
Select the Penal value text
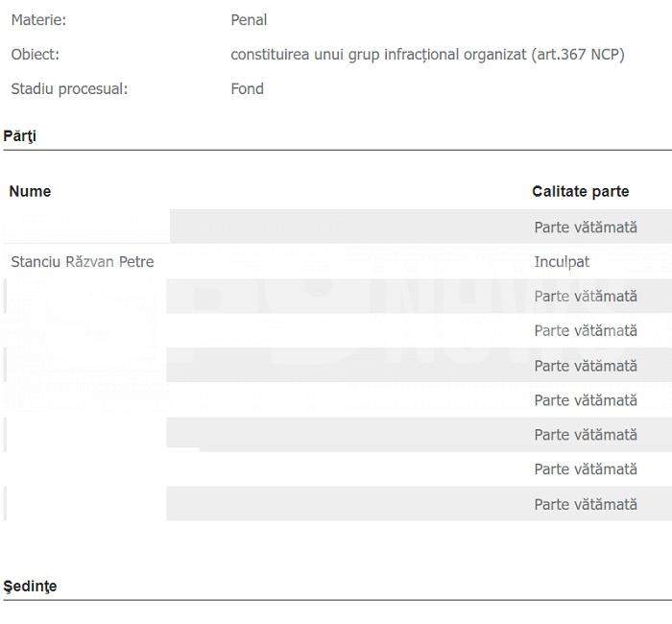(x=249, y=20)
